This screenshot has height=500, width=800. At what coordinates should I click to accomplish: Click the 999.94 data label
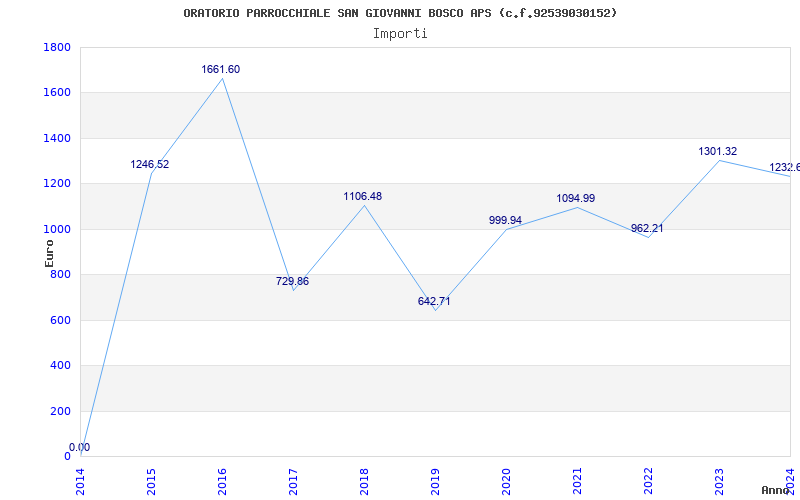point(505,220)
